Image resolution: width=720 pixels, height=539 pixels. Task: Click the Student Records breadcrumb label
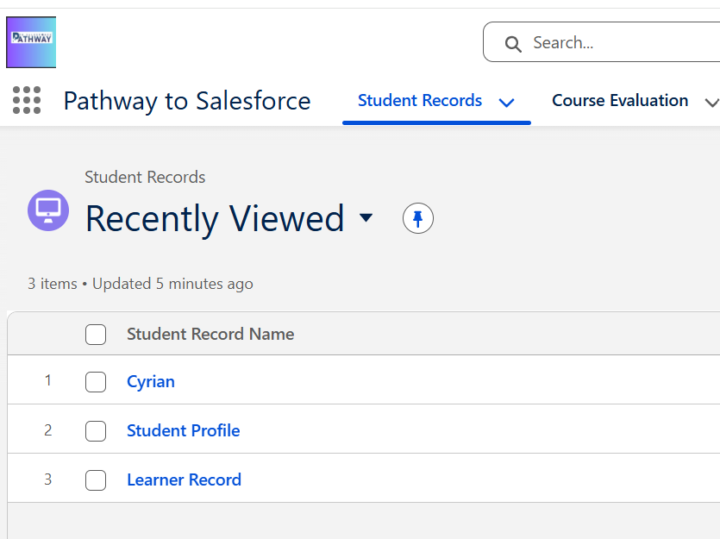(145, 177)
